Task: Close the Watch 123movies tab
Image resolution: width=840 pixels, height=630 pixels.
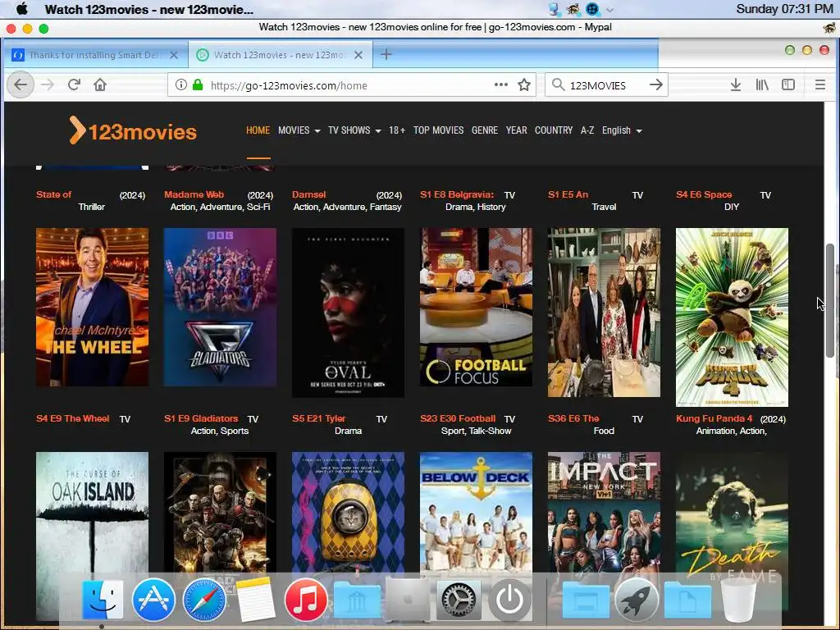Action: pyautogui.click(x=358, y=55)
